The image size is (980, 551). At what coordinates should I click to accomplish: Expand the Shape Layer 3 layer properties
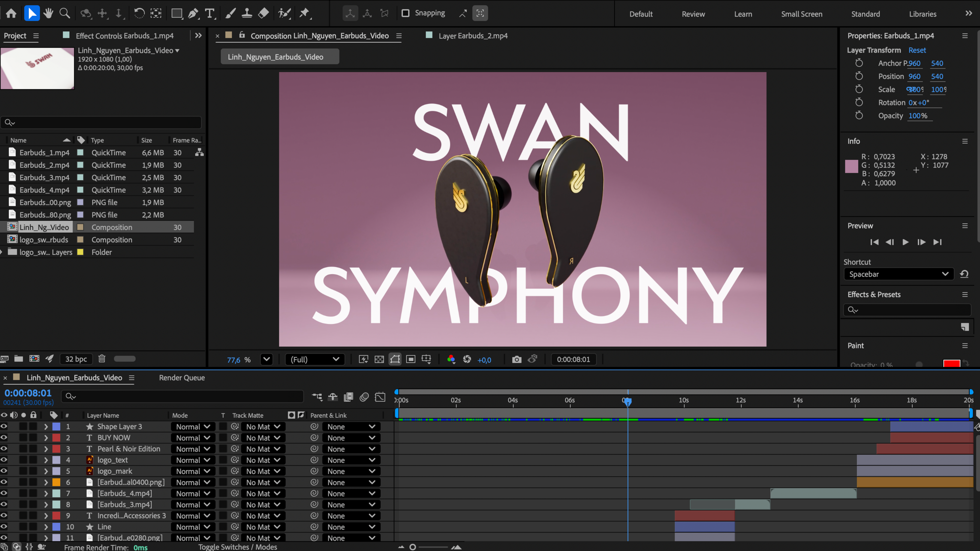tap(46, 426)
